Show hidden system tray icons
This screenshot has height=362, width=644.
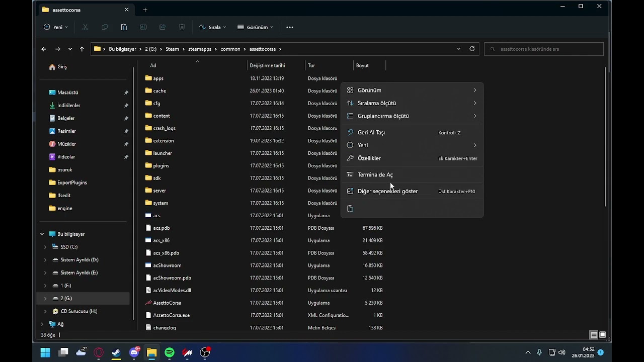coord(528,352)
